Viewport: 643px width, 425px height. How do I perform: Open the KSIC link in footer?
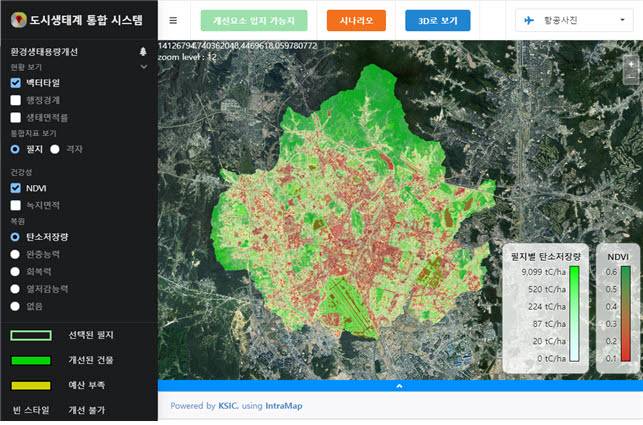click(x=228, y=406)
